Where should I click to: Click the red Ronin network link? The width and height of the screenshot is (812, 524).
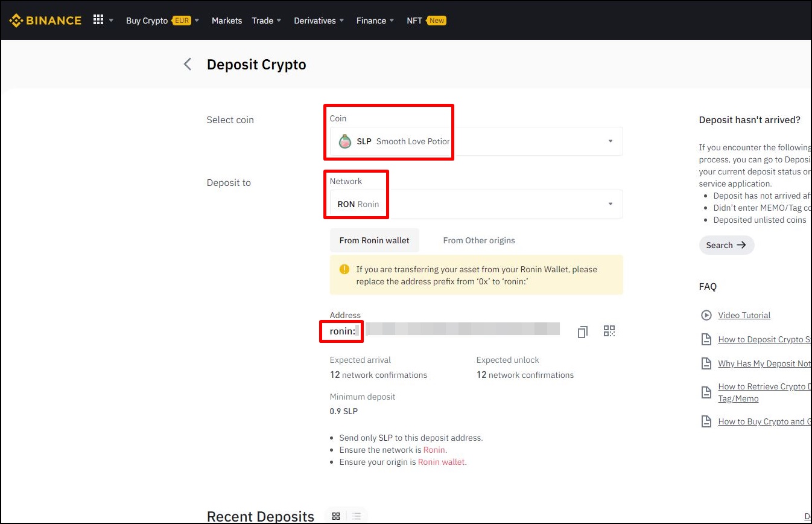click(434, 450)
